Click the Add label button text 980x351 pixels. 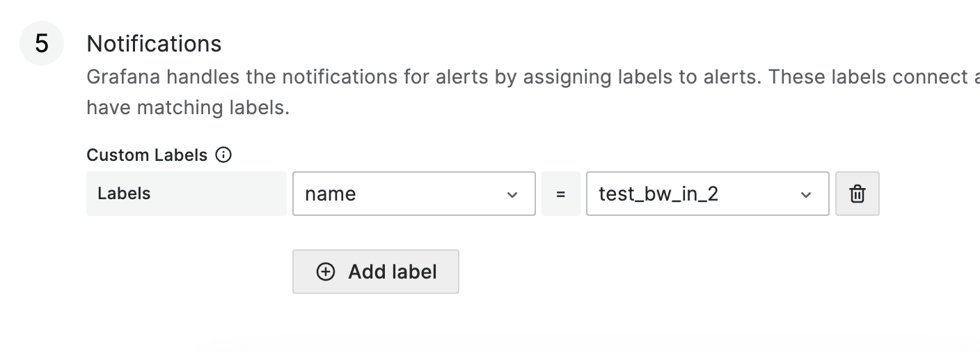(393, 272)
